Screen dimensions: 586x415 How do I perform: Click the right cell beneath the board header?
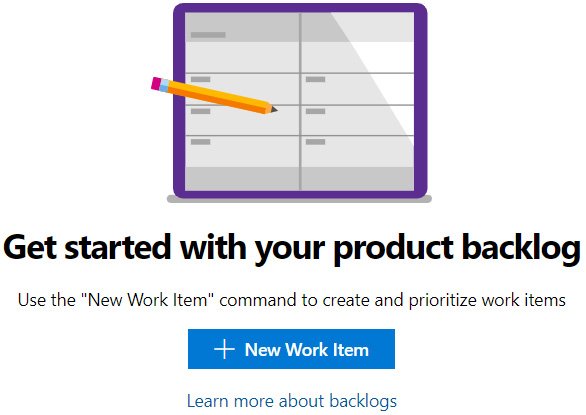pos(357,57)
